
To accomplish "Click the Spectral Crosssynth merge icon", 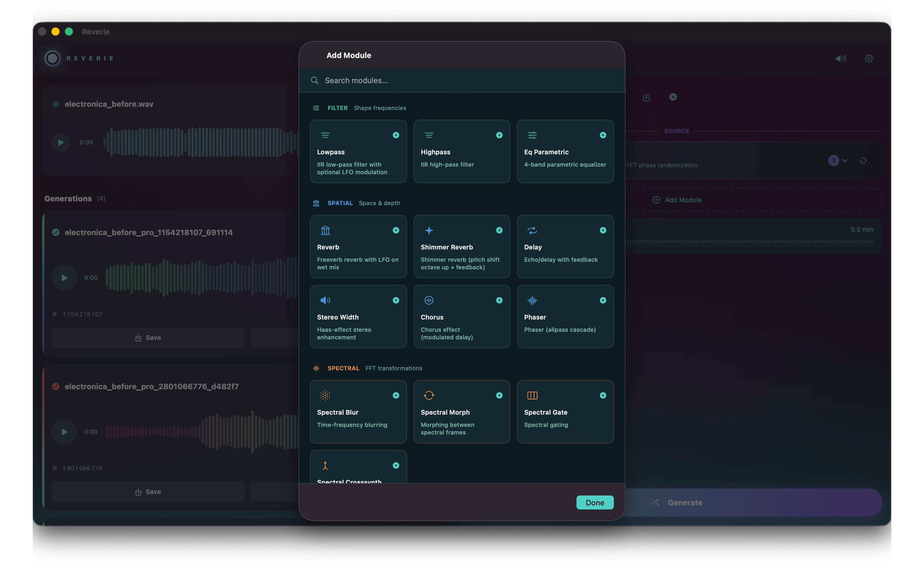I will [325, 466].
